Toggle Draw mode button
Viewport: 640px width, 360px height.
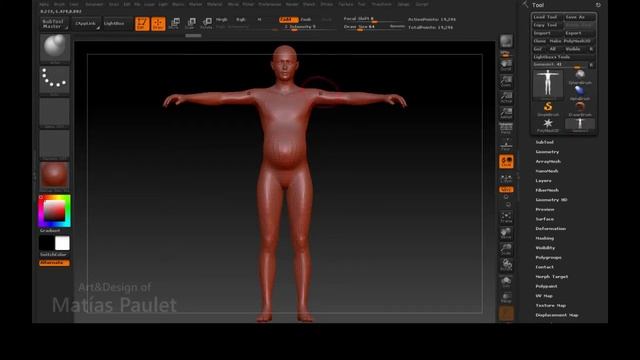coord(158,24)
